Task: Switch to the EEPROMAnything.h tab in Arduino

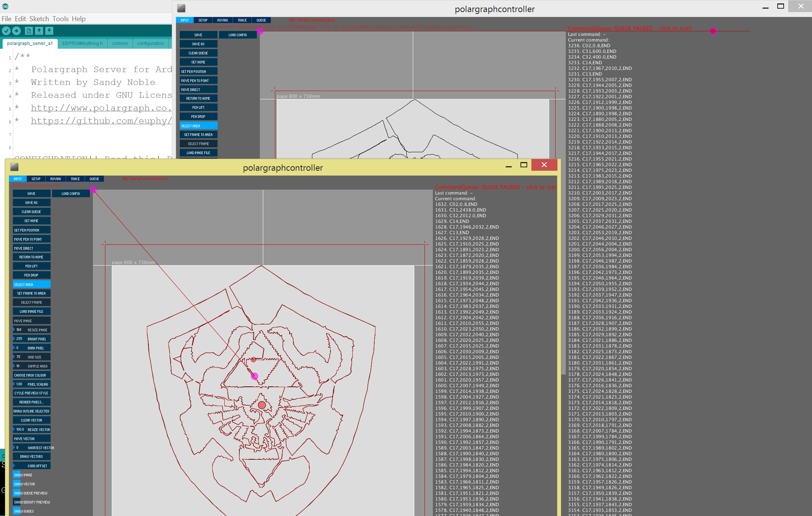Action: pyautogui.click(x=82, y=43)
